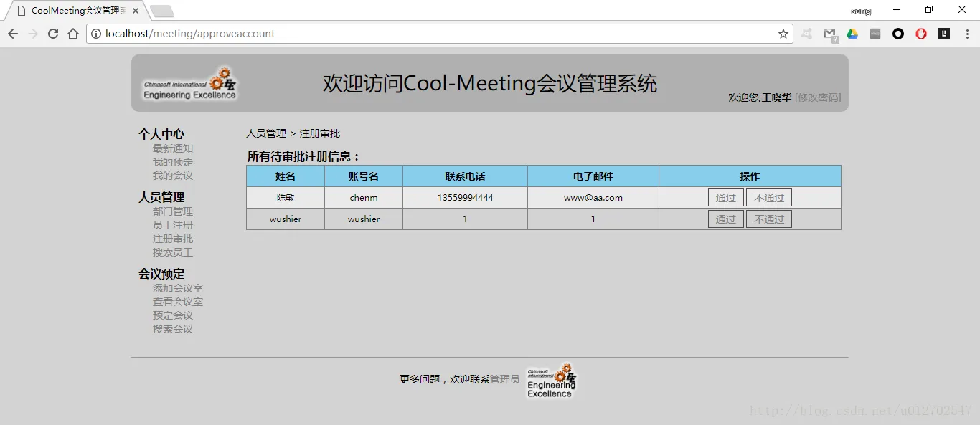Reload the page with the refresh icon
Image resolution: width=980 pixels, height=425 pixels.
[53, 34]
